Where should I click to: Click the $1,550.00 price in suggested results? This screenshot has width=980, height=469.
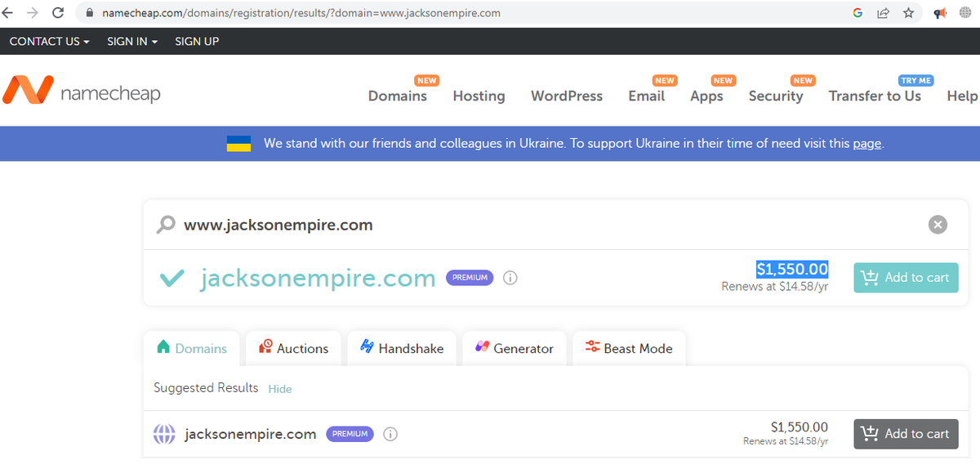[x=800, y=427]
